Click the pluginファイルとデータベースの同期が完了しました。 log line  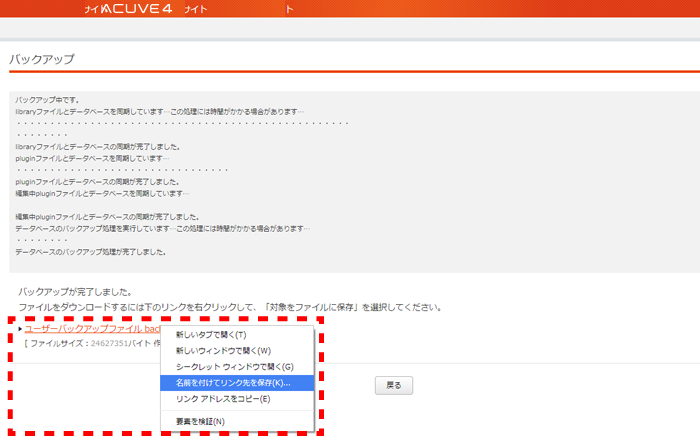pos(97,182)
